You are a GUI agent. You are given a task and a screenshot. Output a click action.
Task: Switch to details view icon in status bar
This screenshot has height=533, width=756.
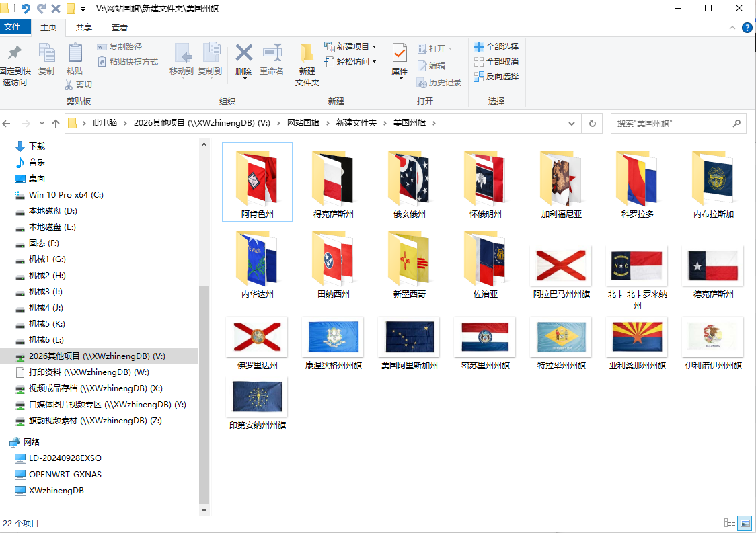click(x=730, y=523)
